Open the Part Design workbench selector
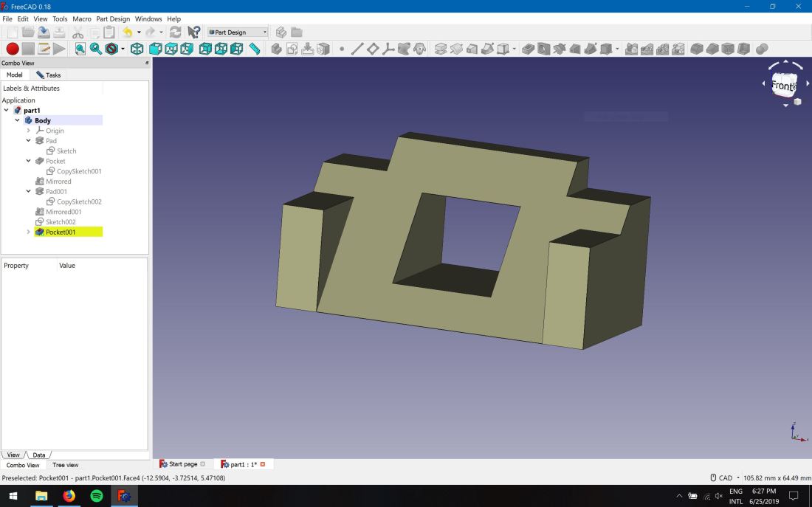The height and width of the screenshot is (507, 812). tap(238, 32)
